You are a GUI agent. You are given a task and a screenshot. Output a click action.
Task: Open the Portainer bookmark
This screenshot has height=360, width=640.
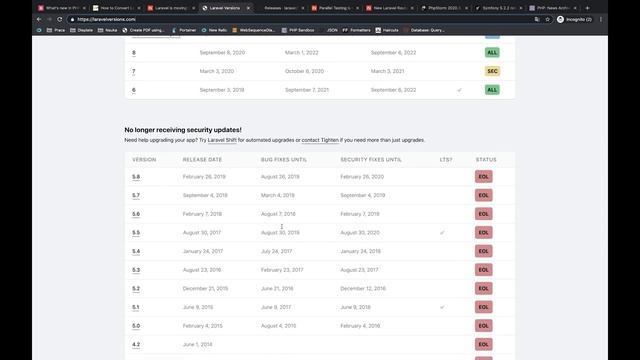point(184,30)
